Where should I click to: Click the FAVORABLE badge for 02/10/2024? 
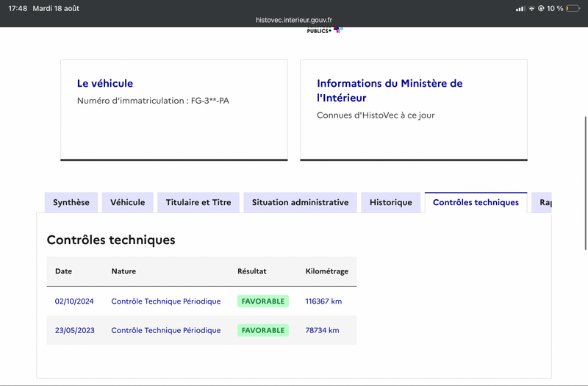(x=263, y=301)
